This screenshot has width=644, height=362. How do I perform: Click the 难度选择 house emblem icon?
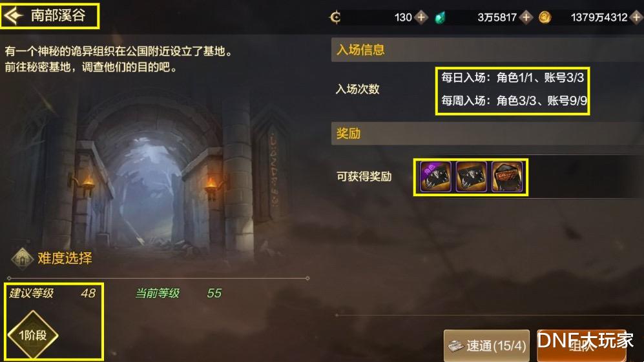tap(22, 258)
